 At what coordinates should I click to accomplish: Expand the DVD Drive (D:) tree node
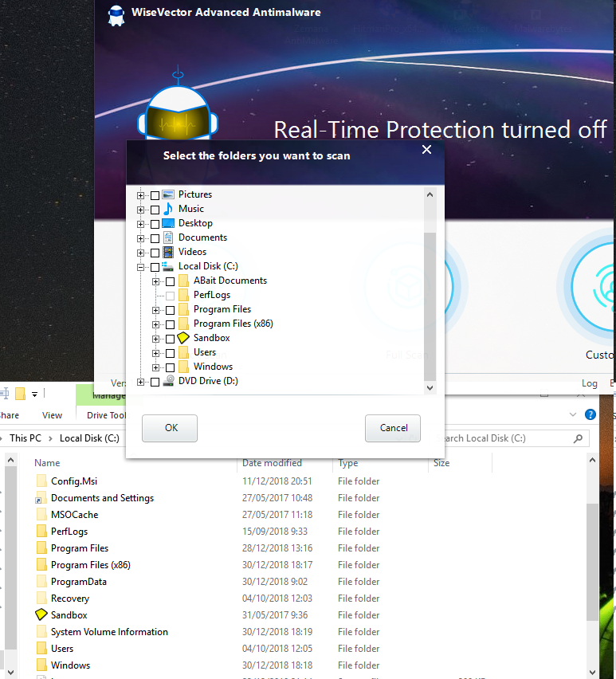pos(140,382)
